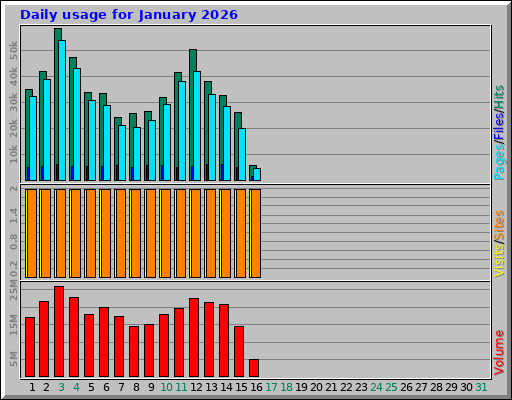Click the Visits legend label

pos(499,261)
